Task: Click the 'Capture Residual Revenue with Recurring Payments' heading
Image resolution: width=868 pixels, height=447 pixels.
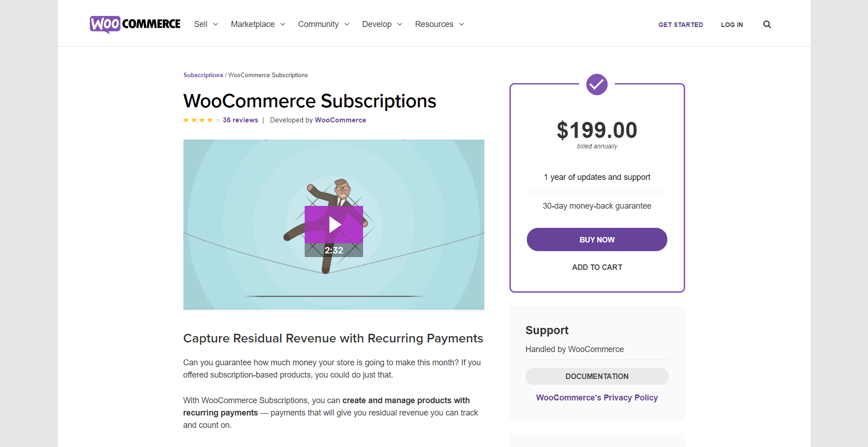Action: [x=333, y=338]
